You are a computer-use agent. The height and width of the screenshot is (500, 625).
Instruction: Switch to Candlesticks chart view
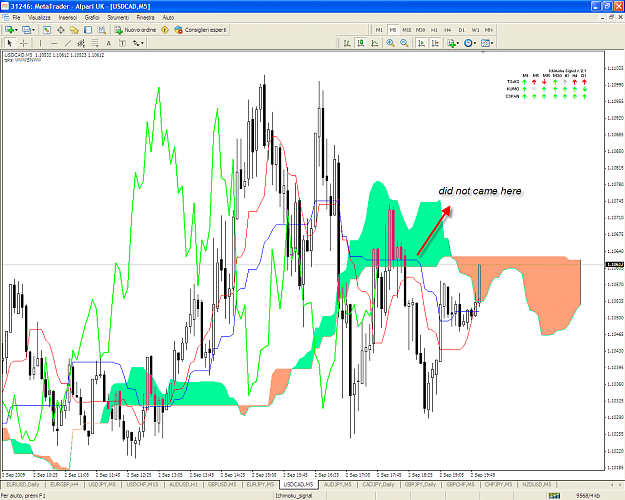[361, 43]
